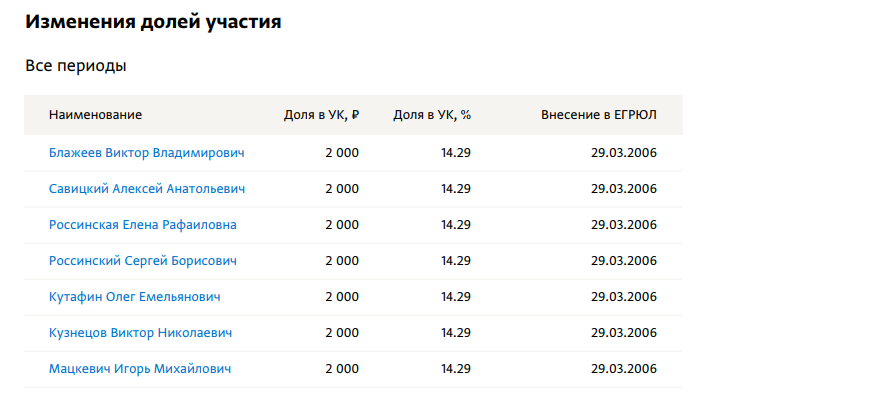
Task: Select Россинская's 29.03.2006 date cell
Action: click(624, 225)
